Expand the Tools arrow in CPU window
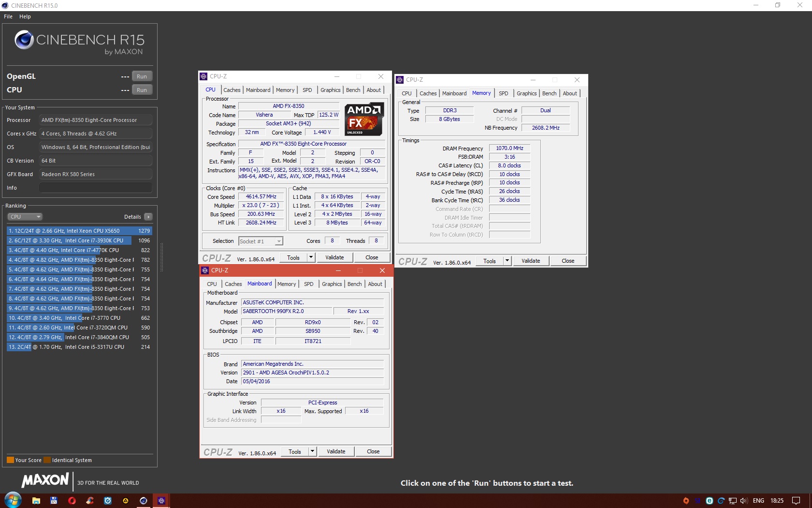 click(x=311, y=257)
